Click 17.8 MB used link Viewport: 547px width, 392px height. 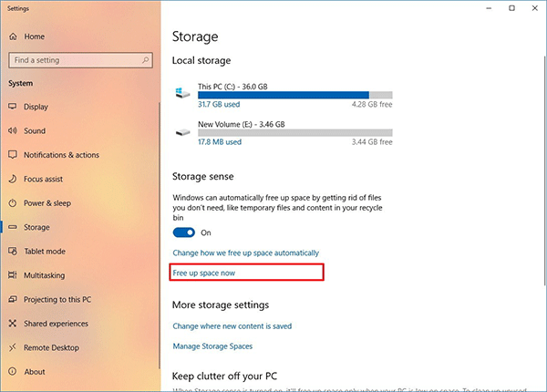(x=220, y=142)
